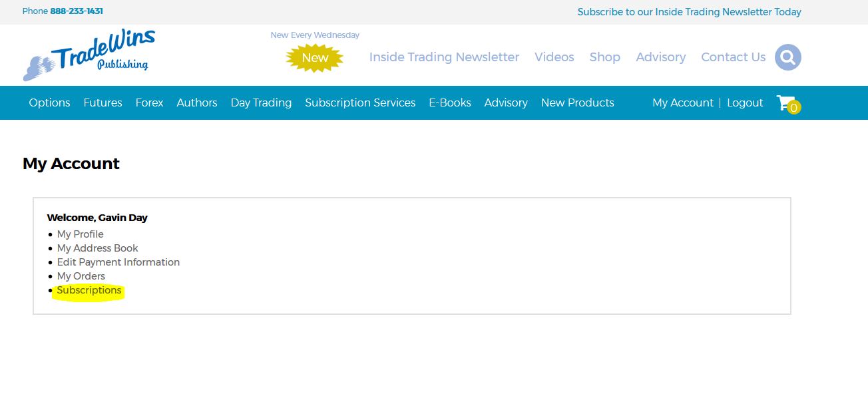The height and width of the screenshot is (418, 868).
Task: Open the shopping cart icon
Action: [x=787, y=103]
